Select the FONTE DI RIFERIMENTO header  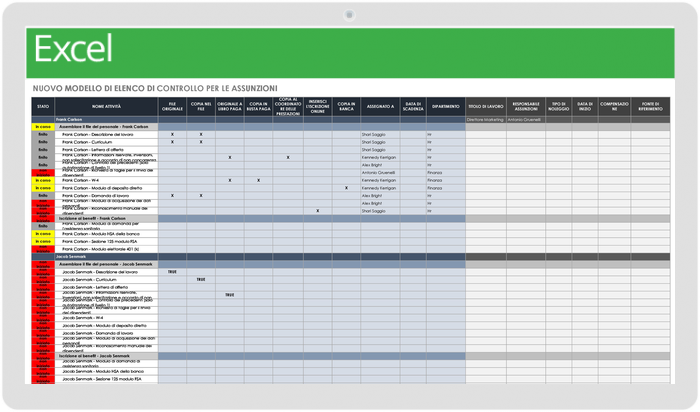point(650,107)
